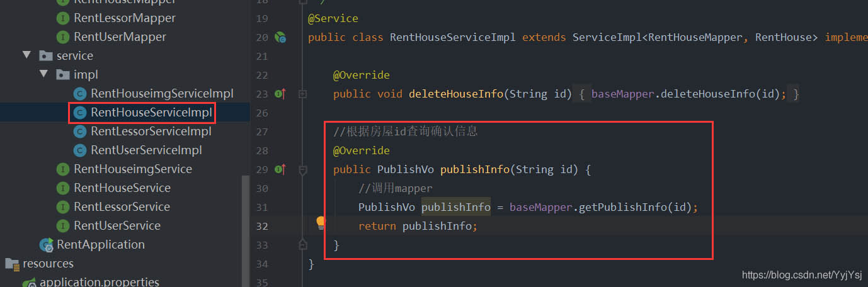Click line number 32 in gutter
Image resolution: width=868 pixels, height=287 pixels.
point(262,226)
